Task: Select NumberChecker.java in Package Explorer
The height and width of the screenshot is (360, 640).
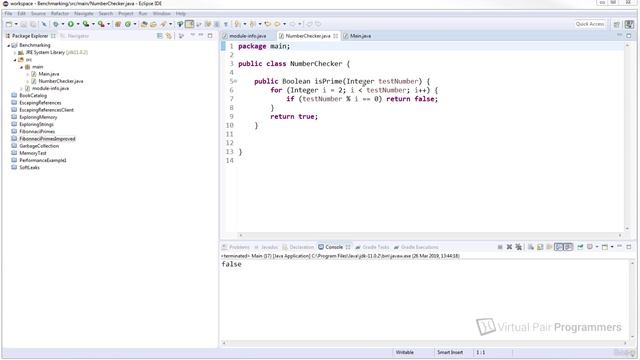Action: pos(60,81)
